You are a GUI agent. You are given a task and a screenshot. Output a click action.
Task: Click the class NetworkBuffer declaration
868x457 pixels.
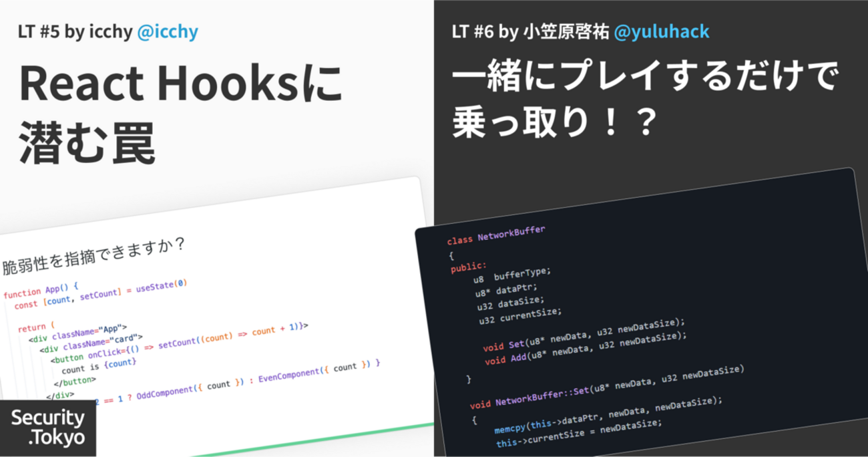click(496, 235)
